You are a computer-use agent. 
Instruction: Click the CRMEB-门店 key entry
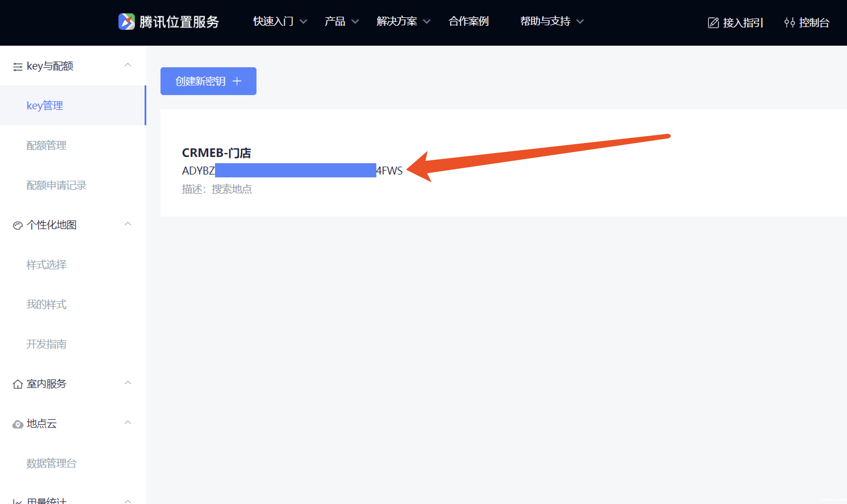(x=216, y=153)
